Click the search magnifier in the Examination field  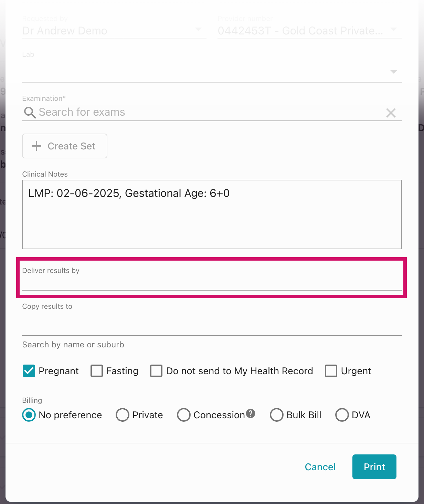click(30, 113)
